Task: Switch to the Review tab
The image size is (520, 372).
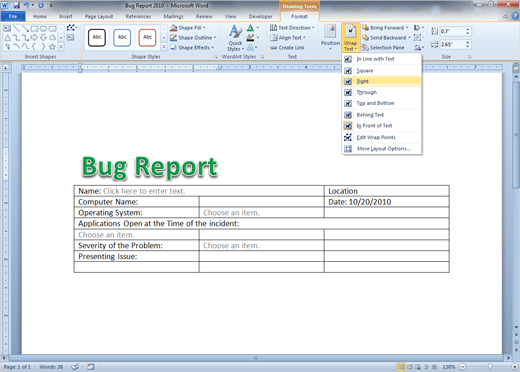Action: point(204,16)
